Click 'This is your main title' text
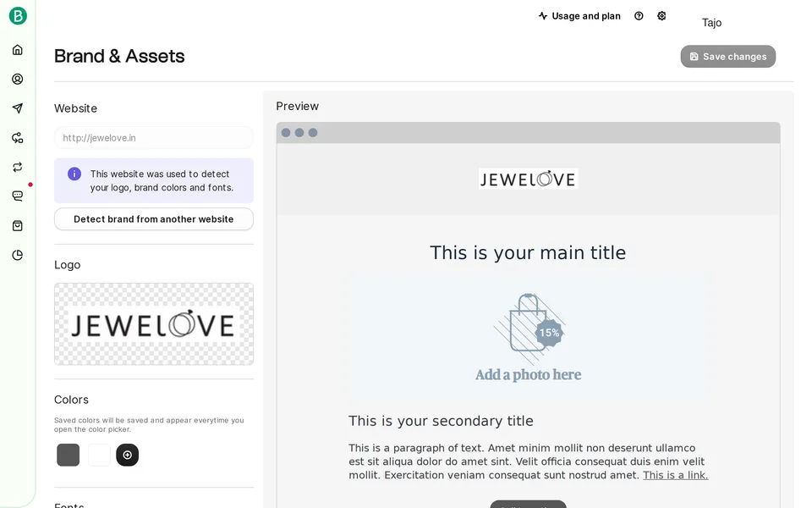812x508 pixels. tap(528, 253)
